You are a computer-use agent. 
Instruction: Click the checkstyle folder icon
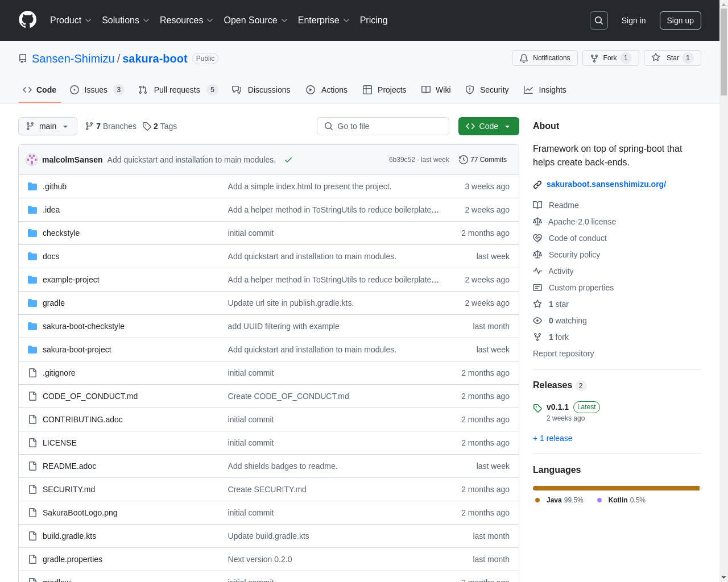click(x=32, y=233)
